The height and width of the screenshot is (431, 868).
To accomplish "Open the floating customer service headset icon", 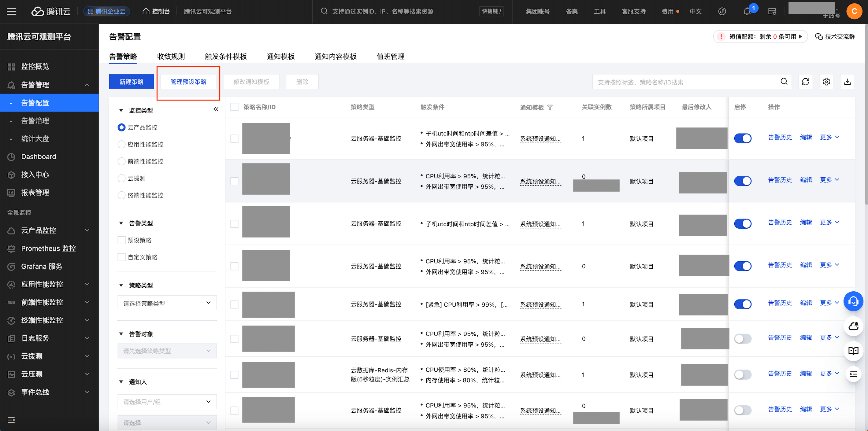I will point(853,301).
